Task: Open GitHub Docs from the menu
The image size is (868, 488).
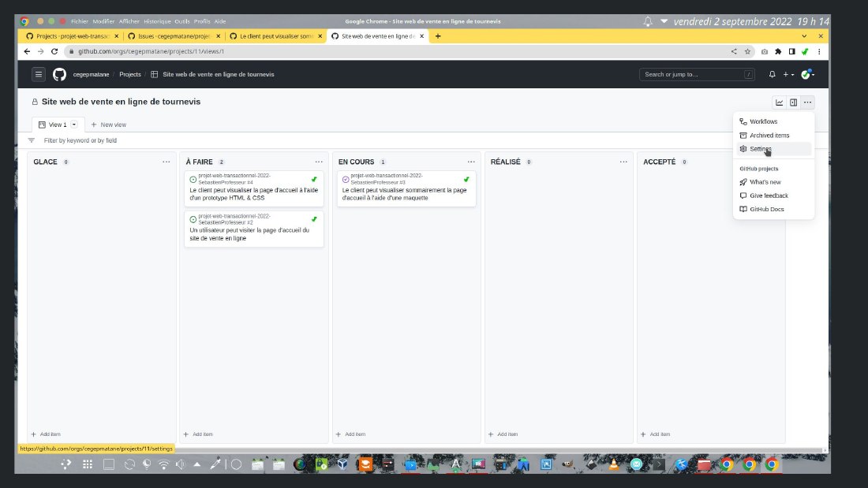Action: click(x=773, y=209)
